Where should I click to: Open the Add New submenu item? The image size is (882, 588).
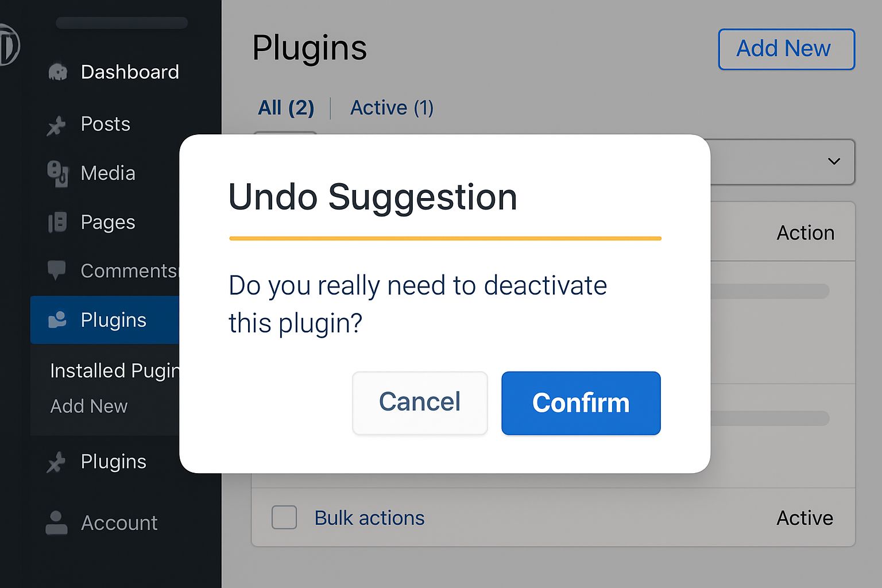click(x=89, y=407)
